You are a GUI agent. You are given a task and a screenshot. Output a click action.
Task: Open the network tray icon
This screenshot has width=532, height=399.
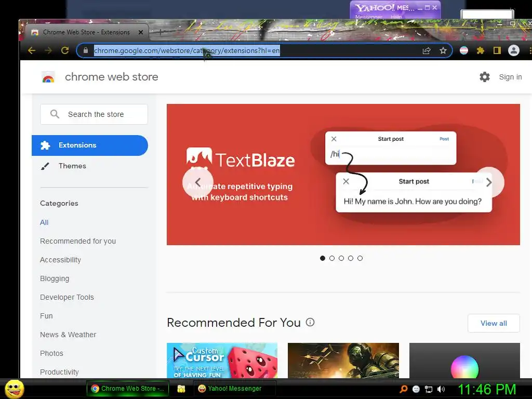pos(429,389)
